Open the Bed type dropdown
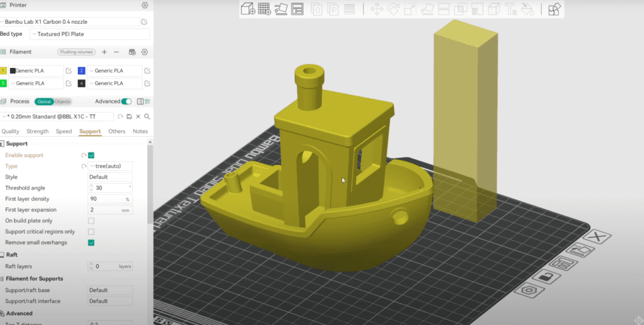The image size is (644, 325). [89, 34]
